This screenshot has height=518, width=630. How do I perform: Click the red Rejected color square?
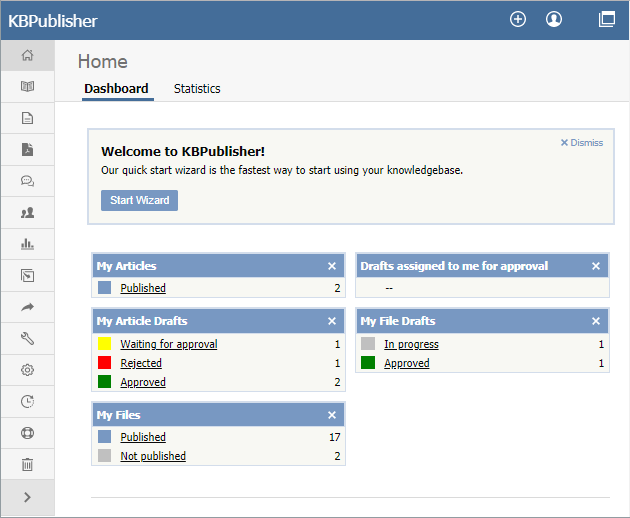pos(104,363)
